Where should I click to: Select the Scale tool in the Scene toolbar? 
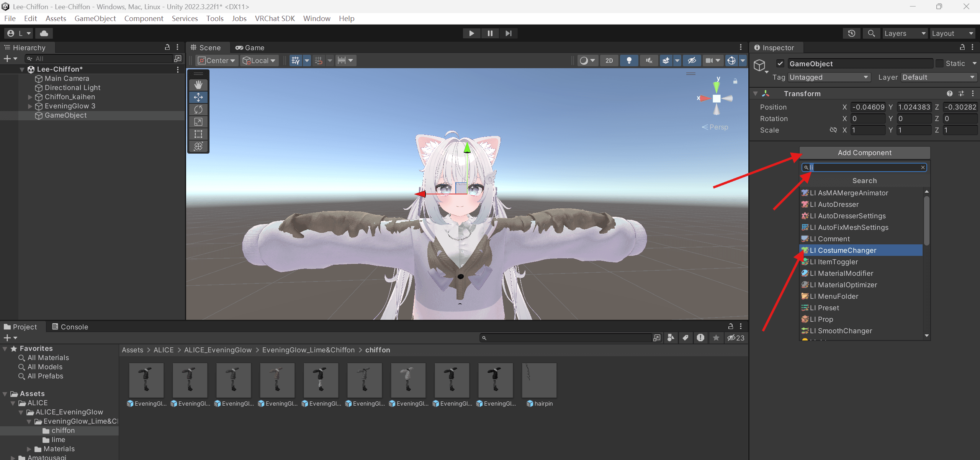click(198, 122)
